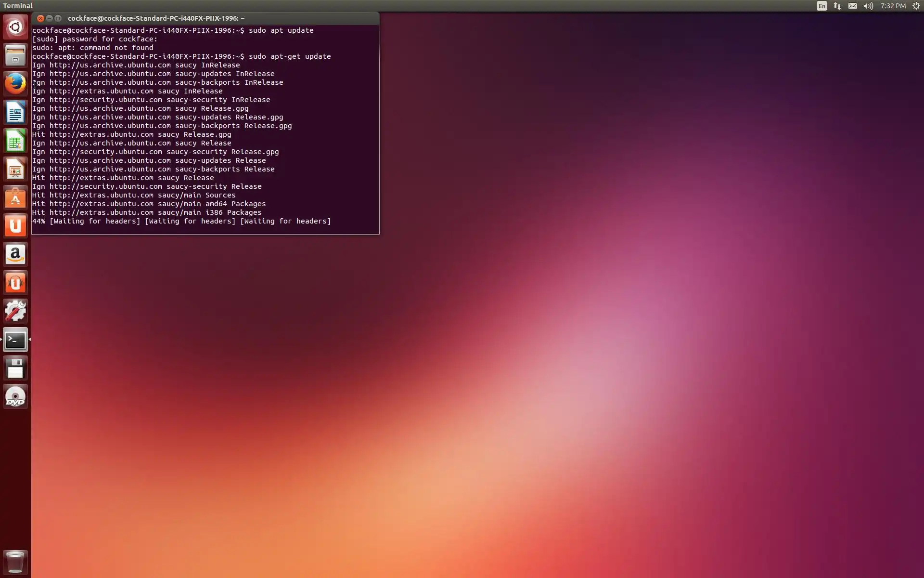Click the 7:32 PM clock menu

(893, 6)
